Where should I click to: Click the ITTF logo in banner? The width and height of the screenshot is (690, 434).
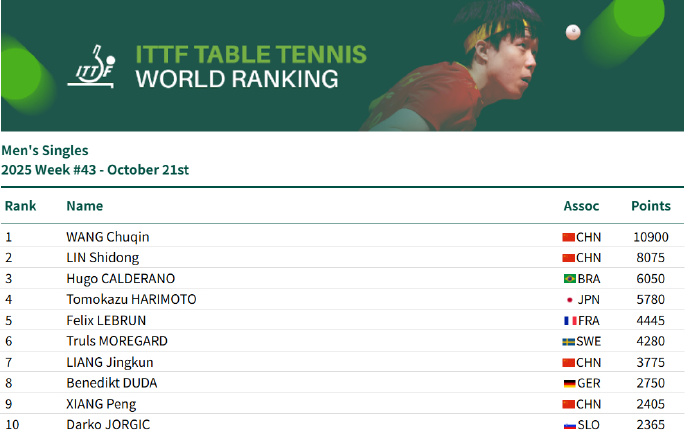[94, 65]
